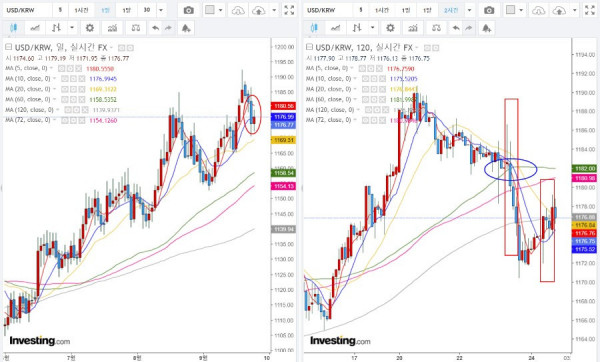Toggle visibility of MA 72 in left chart

65,120
